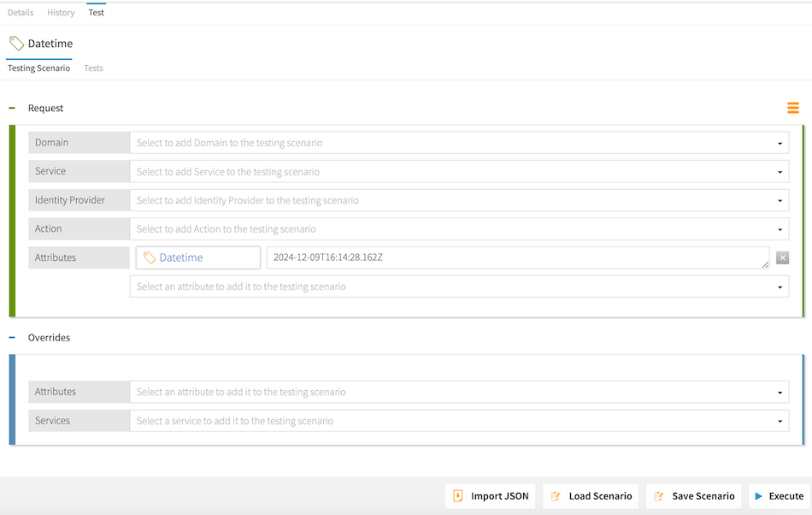The height and width of the screenshot is (515, 812).
Task: Switch to the Tests tab
Action: click(93, 68)
